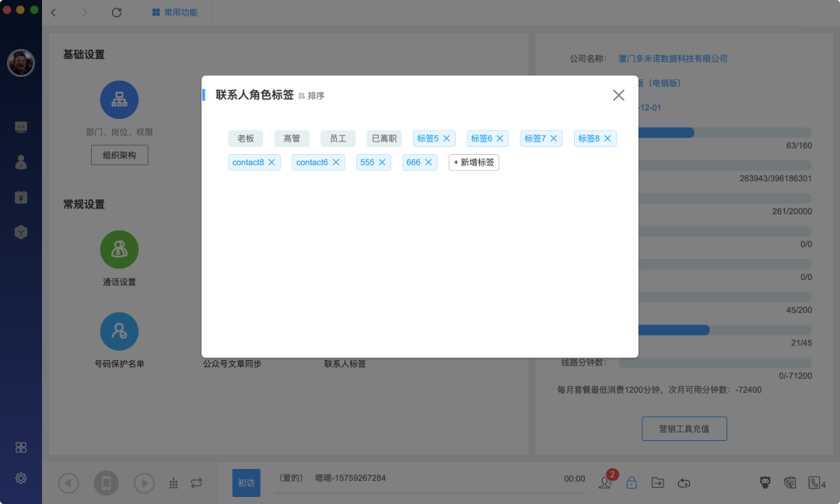The width and height of the screenshot is (840, 504).
Task: Open the 组织架构 button
Action: click(120, 155)
